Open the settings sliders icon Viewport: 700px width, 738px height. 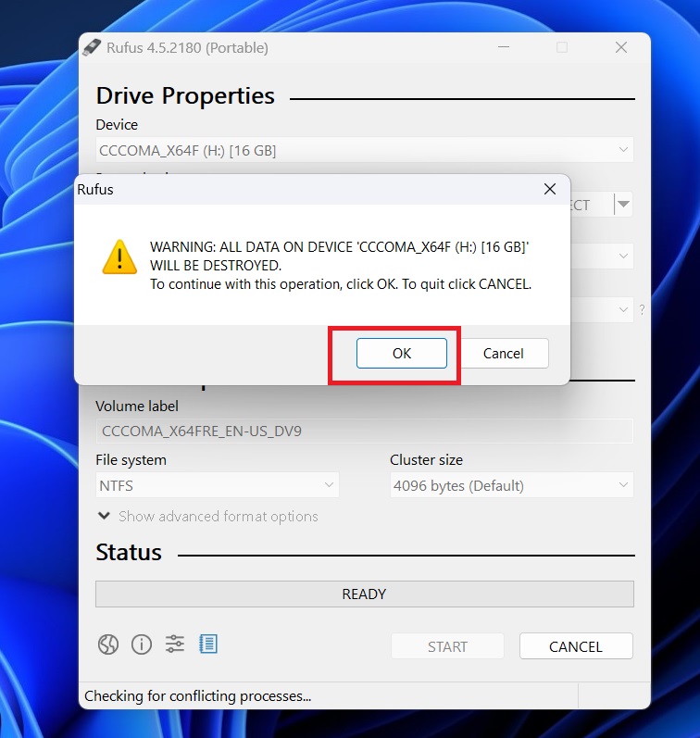point(175,644)
